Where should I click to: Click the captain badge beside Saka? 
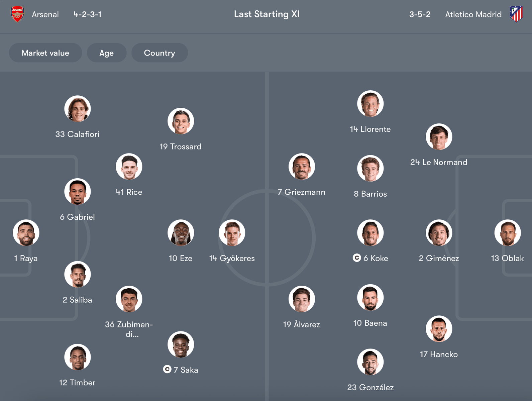pyautogui.click(x=167, y=369)
